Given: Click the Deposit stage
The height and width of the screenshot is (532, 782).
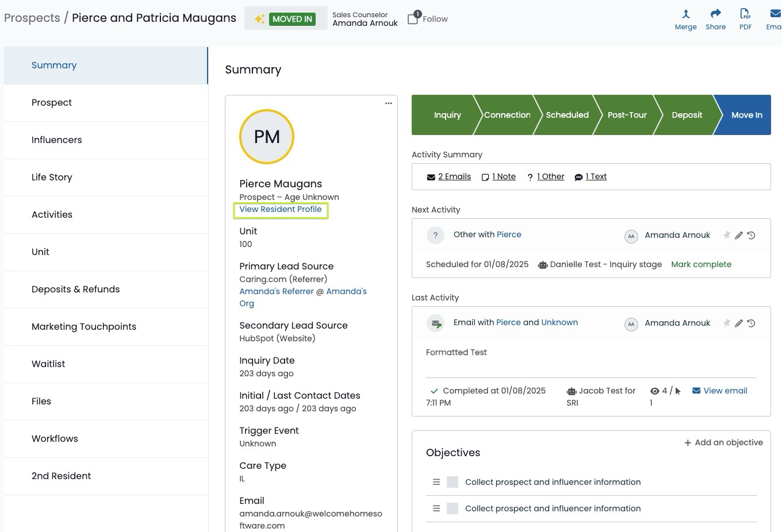Looking at the screenshot, I should coord(687,115).
